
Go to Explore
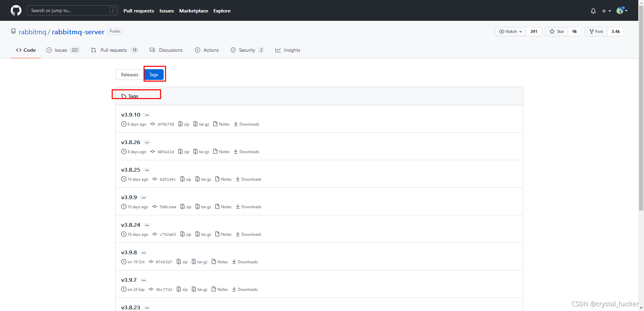(222, 11)
